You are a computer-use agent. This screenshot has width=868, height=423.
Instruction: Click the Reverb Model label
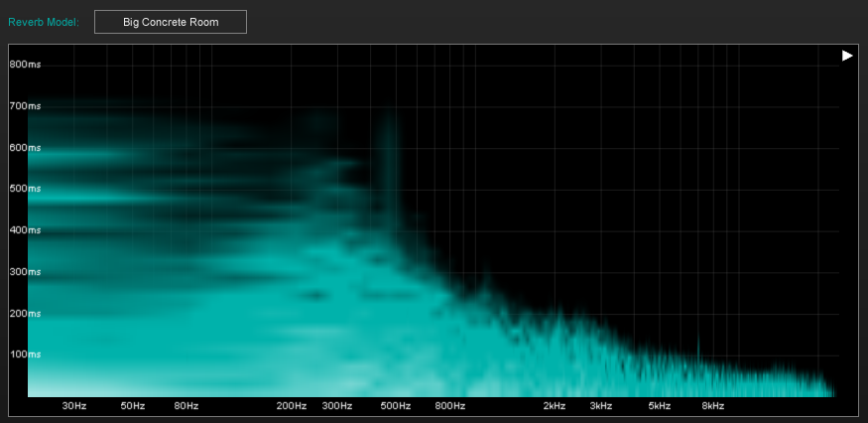click(x=44, y=22)
